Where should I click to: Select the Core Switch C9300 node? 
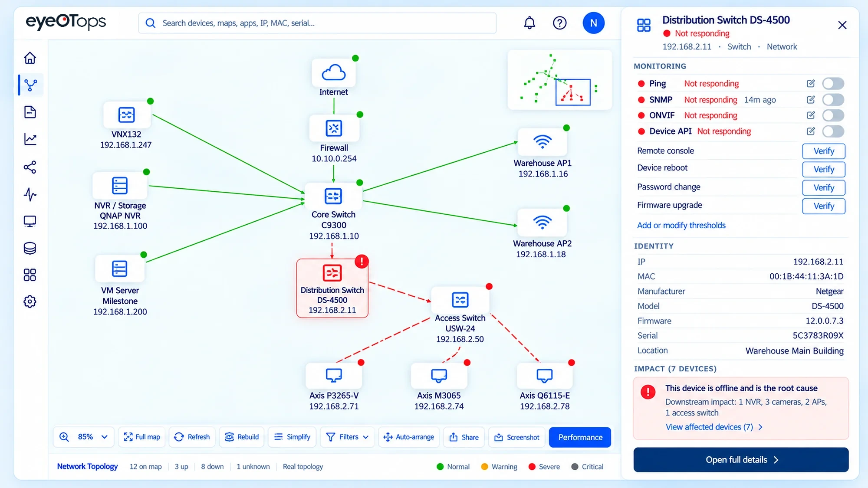pyautogui.click(x=333, y=196)
